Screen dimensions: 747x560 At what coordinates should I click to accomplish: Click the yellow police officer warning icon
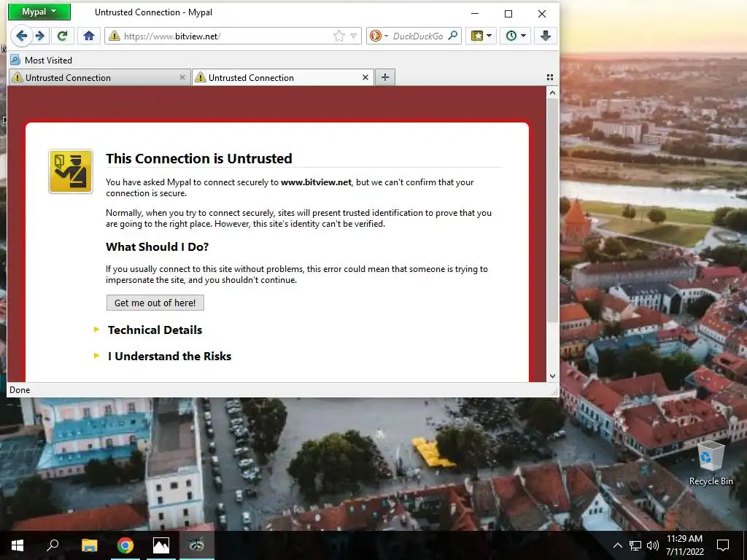pyautogui.click(x=71, y=171)
